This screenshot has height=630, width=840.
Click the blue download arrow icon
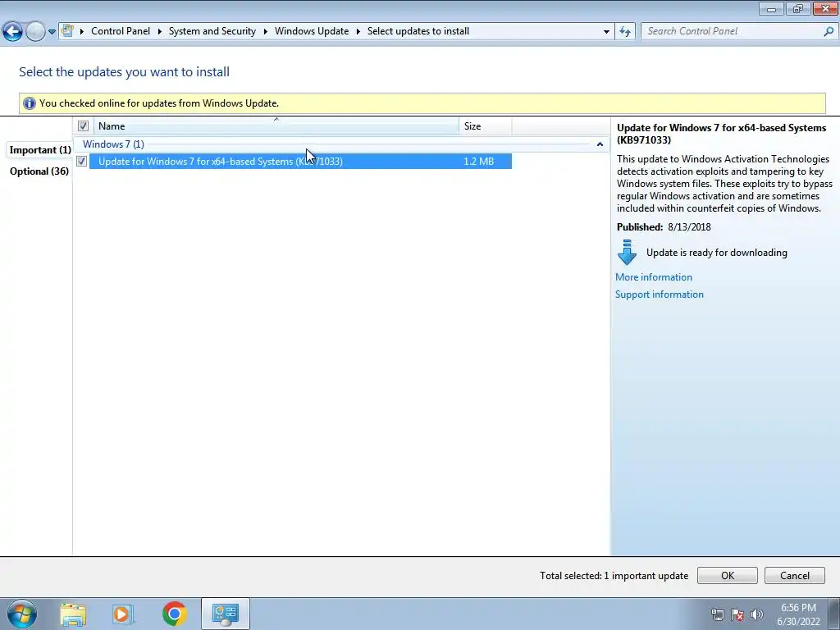point(627,253)
